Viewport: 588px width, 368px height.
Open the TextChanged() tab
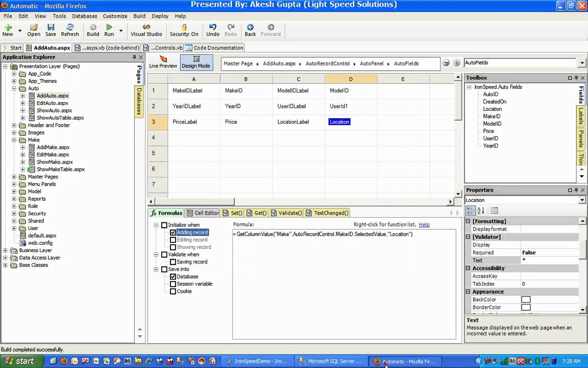point(327,213)
